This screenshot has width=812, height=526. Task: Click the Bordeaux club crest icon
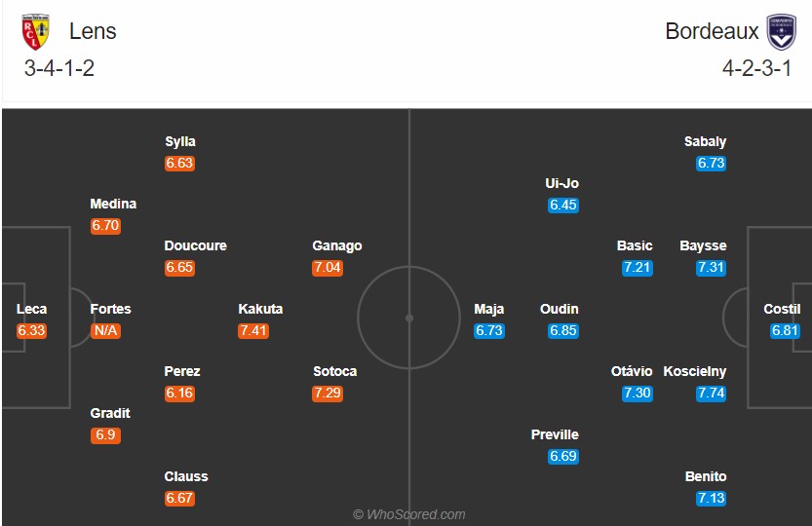click(782, 31)
